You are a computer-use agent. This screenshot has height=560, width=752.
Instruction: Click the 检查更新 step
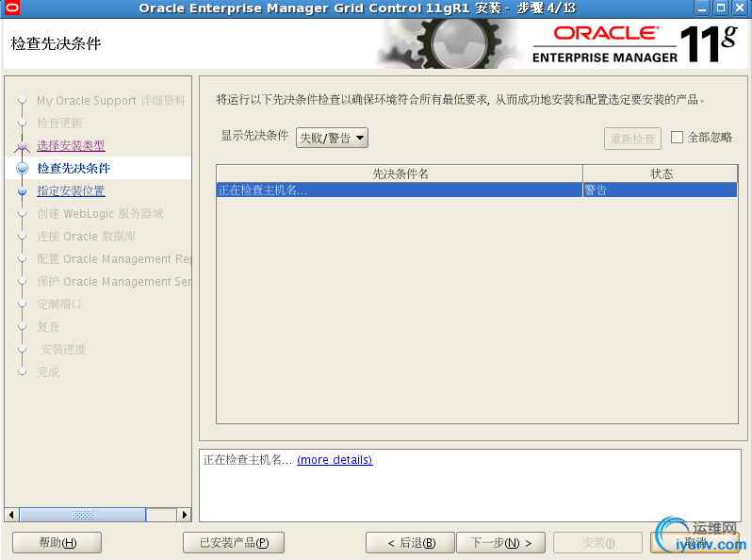click(x=59, y=123)
